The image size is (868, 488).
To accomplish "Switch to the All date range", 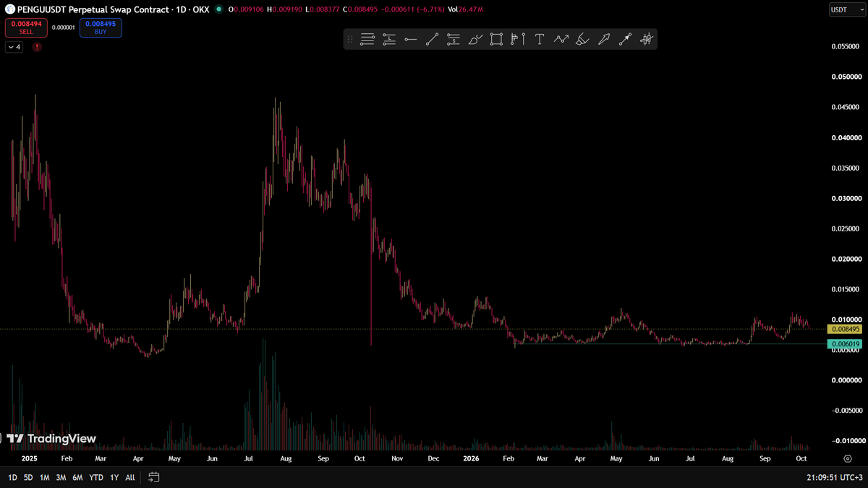I will click(129, 477).
